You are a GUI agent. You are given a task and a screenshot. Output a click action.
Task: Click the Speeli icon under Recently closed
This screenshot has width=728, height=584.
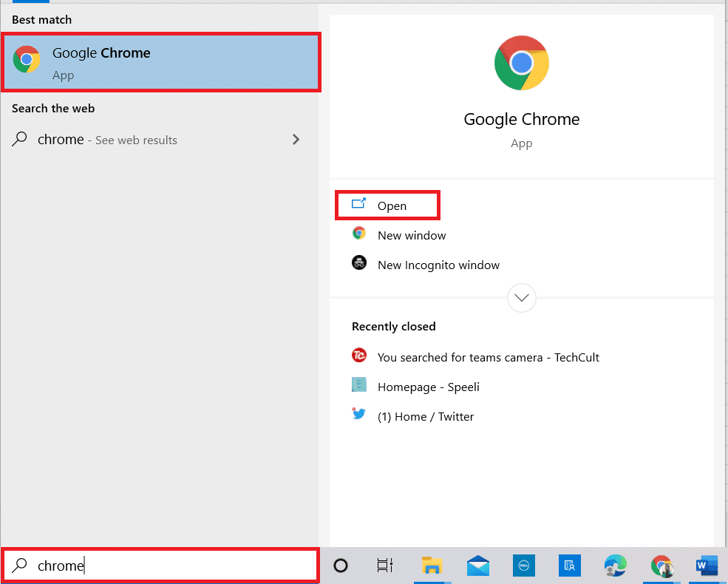click(x=359, y=385)
